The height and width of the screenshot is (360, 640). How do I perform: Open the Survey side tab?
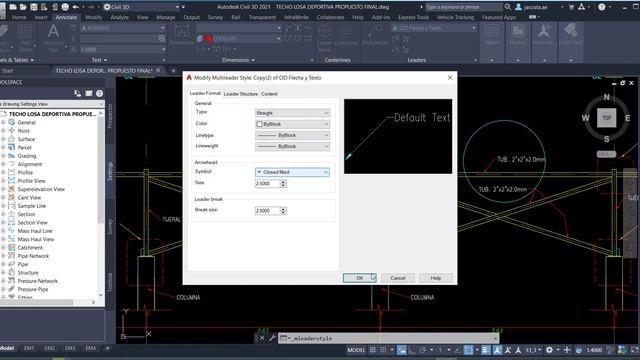click(110, 227)
